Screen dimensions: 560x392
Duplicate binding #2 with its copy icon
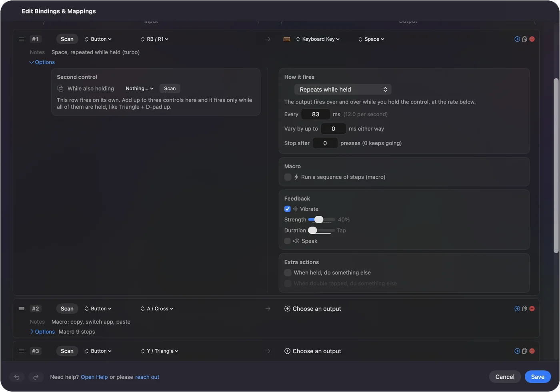(x=524, y=308)
